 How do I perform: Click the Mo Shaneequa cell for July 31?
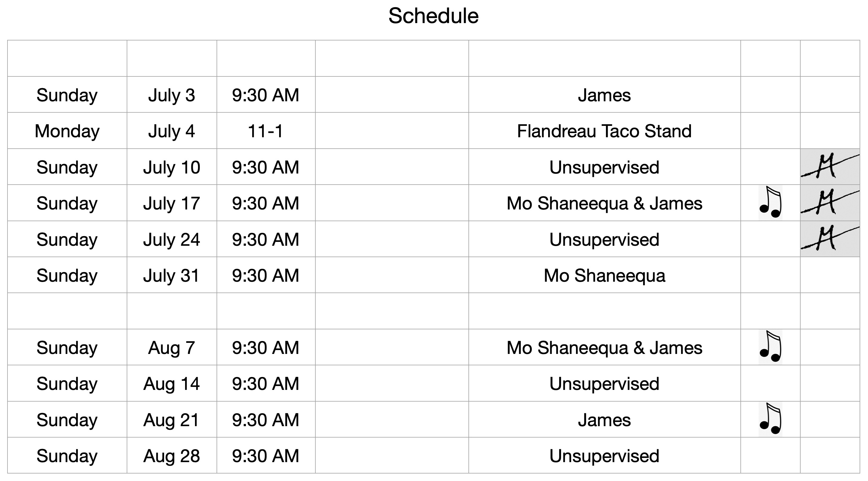604,275
